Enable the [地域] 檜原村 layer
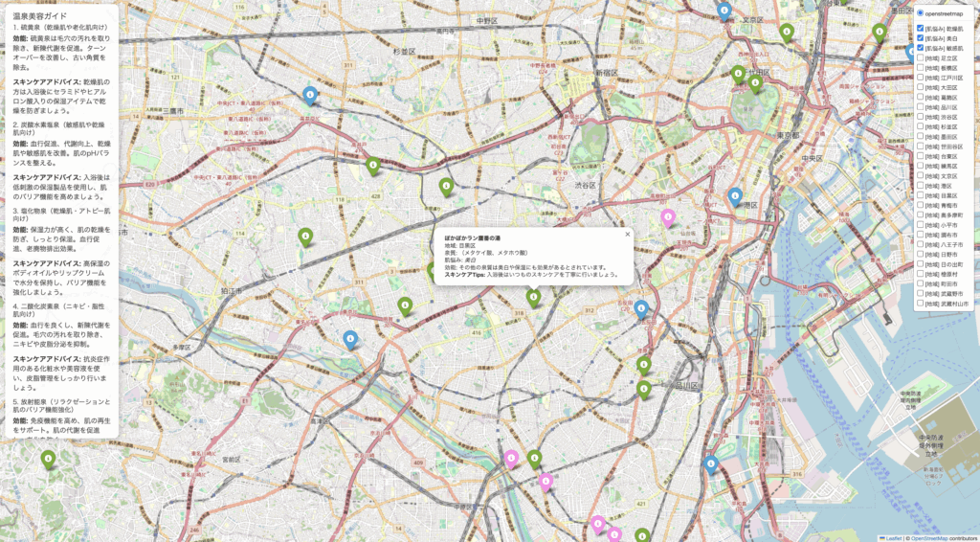This screenshot has height=542, width=980. [921, 274]
